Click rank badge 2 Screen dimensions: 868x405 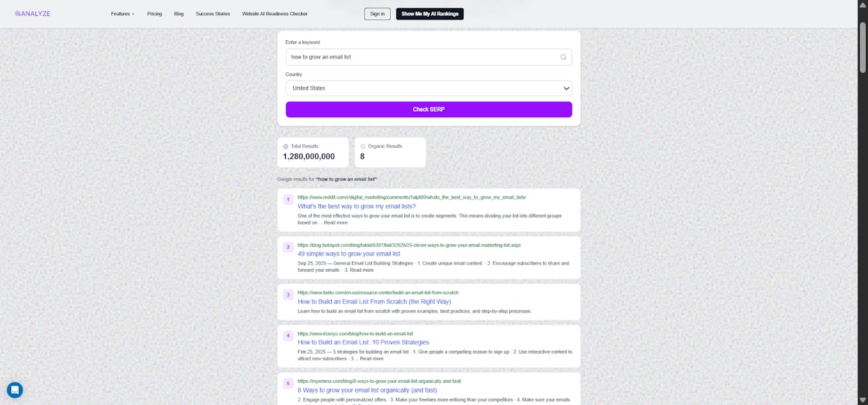click(x=288, y=247)
